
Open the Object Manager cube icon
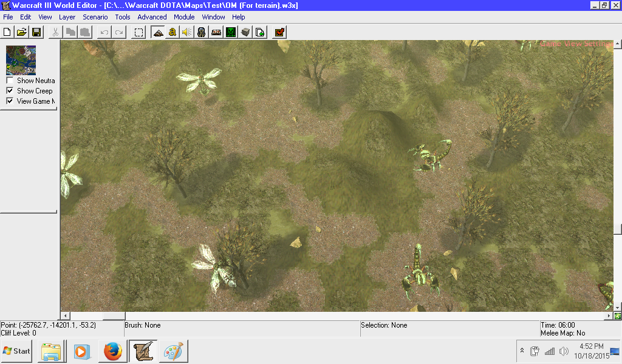[x=245, y=32]
